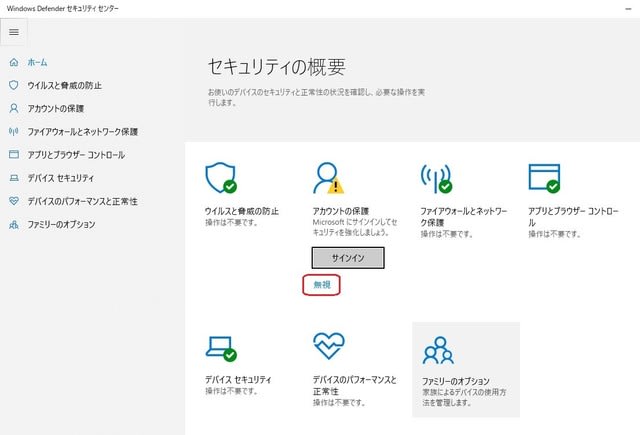The height and width of the screenshot is (435, 640).
Task: Select ホーム in the sidebar
Action: tap(38, 62)
